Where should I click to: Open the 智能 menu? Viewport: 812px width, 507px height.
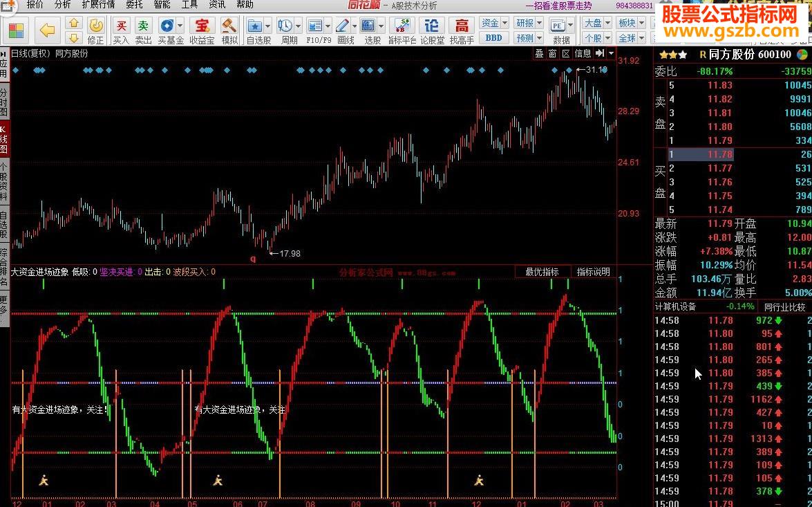coord(162,5)
